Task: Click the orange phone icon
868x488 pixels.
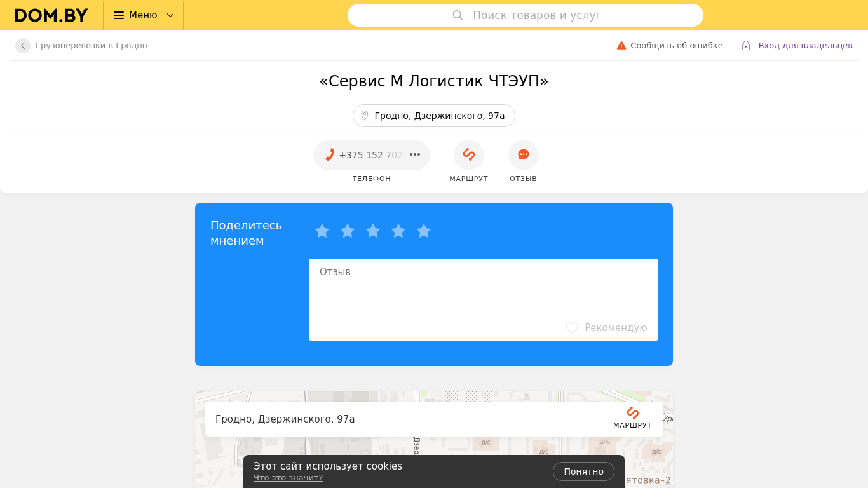Action: pos(329,155)
